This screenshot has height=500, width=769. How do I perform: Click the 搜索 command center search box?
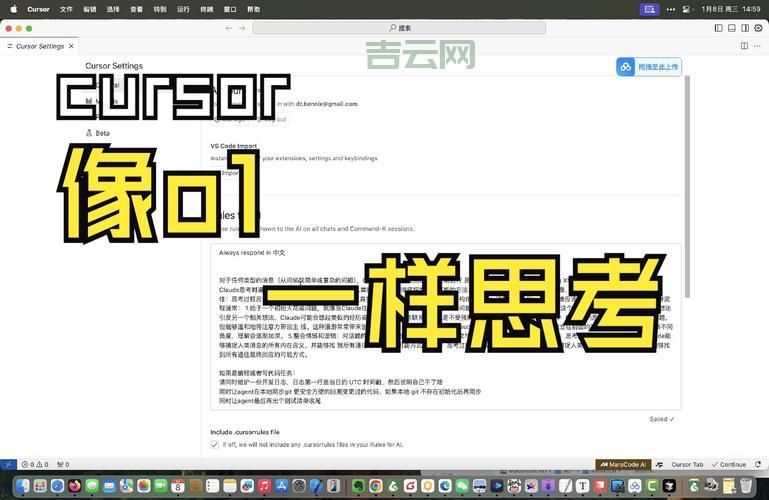click(x=399, y=28)
